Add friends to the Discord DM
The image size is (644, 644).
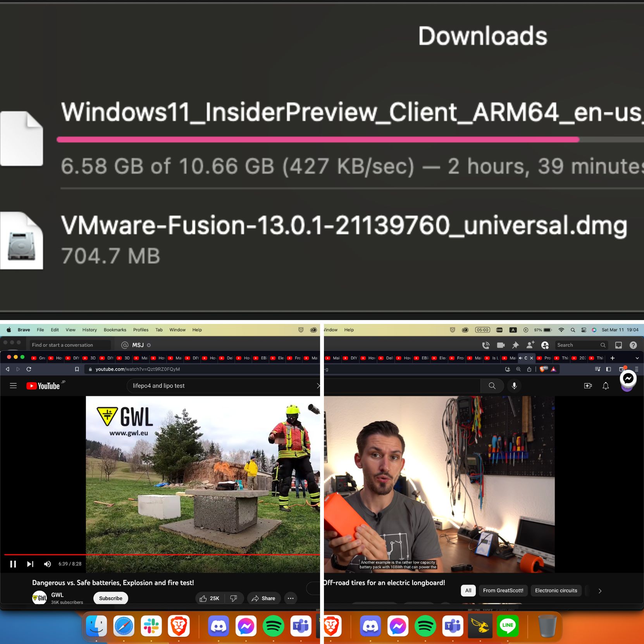(x=530, y=345)
